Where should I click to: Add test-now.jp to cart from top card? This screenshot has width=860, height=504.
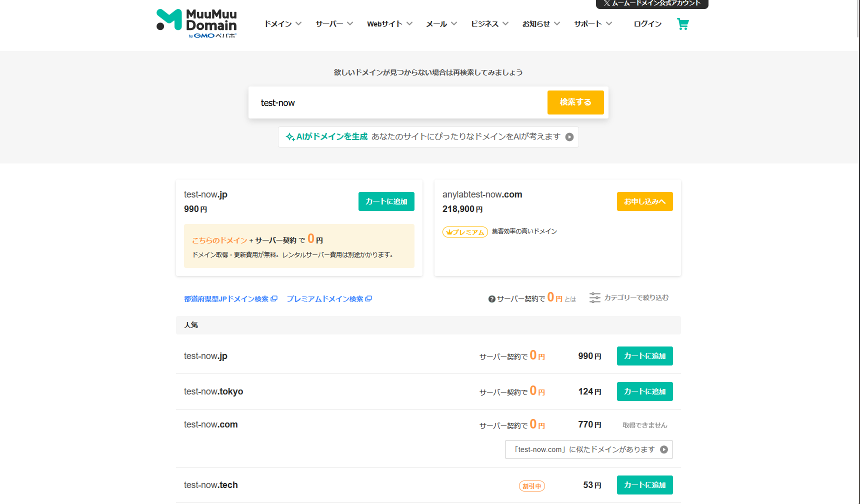(386, 201)
